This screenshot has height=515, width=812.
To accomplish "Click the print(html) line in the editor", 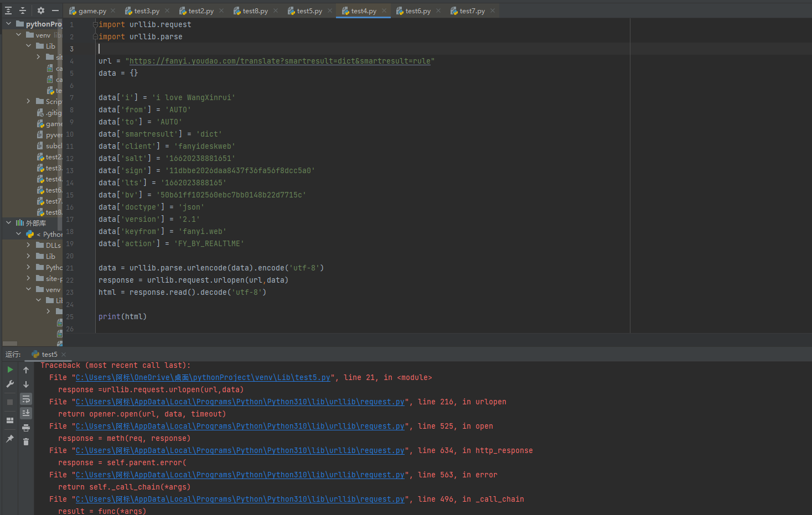I will [122, 317].
